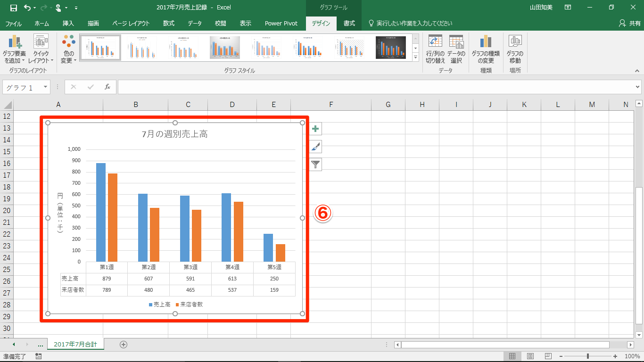
Task: Click the Insert Function fx icon
Action: coord(107,87)
